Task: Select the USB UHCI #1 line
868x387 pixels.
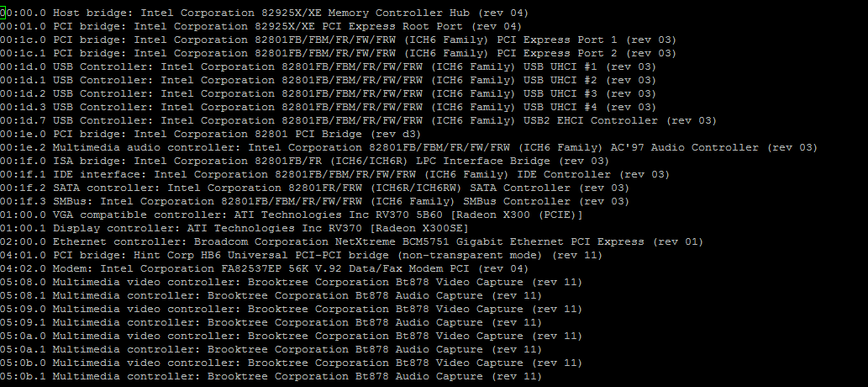Action: (x=328, y=66)
